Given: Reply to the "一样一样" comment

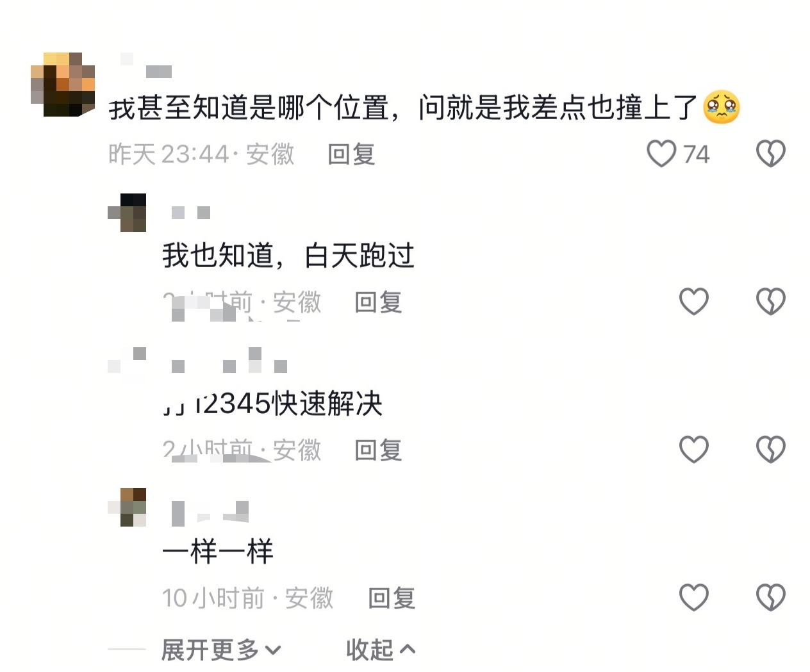Looking at the screenshot, I should point(392,598).
